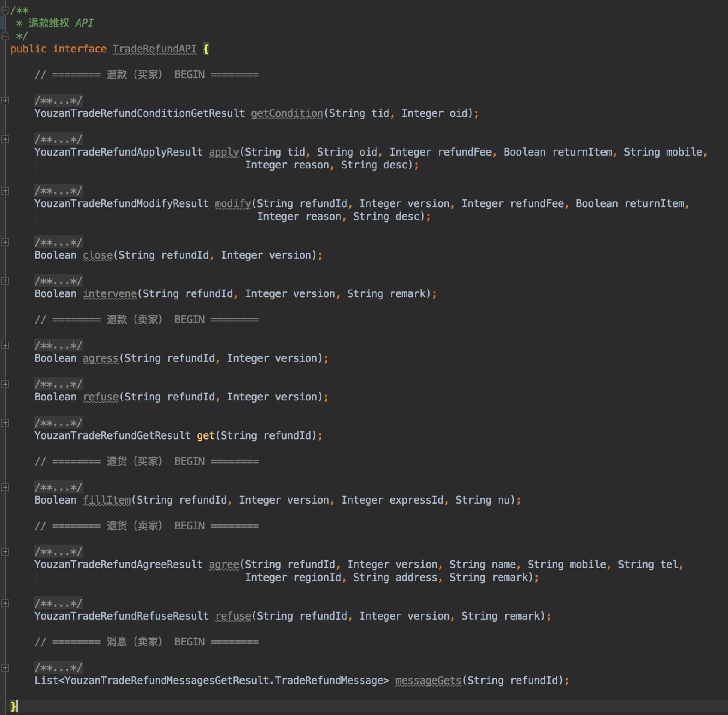Image resolution: width=728 pixels, height=715 pixels.
Task: Click the 'address' parameter in agree method
Action: click(x=416, y=577)
